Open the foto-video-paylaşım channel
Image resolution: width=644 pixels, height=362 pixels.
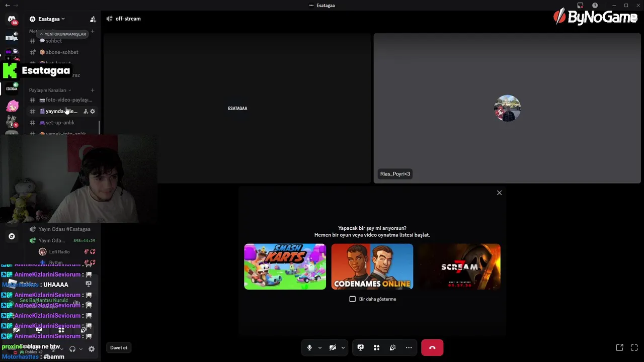click(61, 100)
